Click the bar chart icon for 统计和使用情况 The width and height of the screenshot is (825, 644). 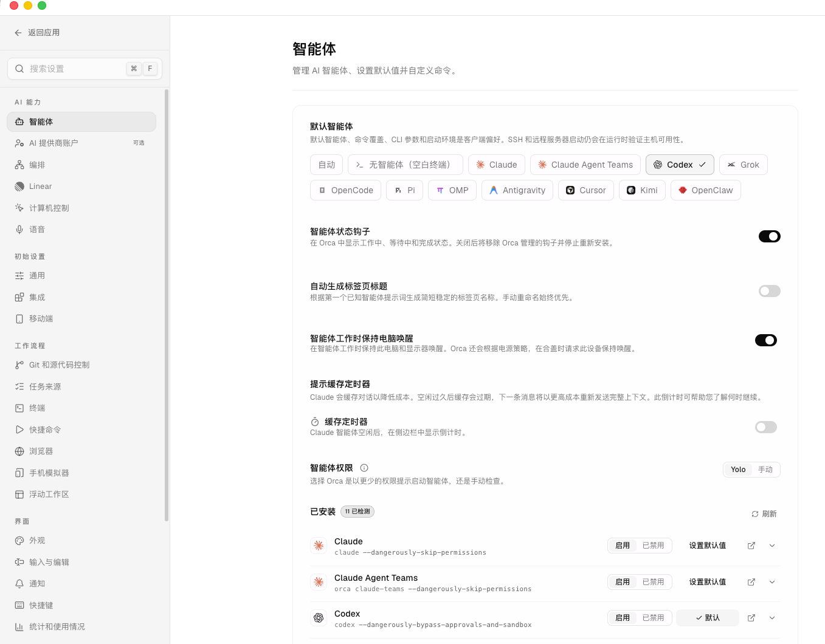[x=19, y=627]
